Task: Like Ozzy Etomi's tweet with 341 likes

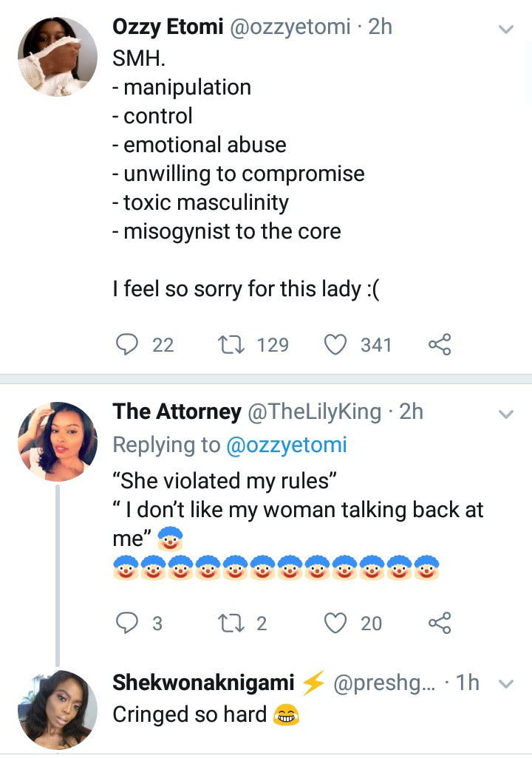Action: (x=337, y=344)
